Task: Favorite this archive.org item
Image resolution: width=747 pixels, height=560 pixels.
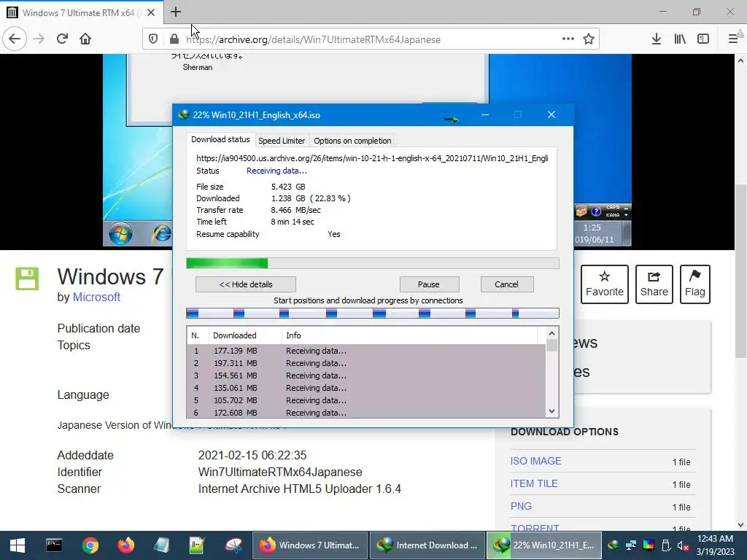Action: [x=605, y=284]
